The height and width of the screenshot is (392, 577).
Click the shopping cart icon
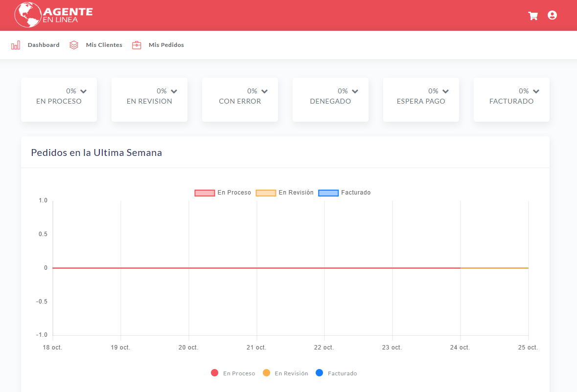pyautogui.click(x=533, y=16)
